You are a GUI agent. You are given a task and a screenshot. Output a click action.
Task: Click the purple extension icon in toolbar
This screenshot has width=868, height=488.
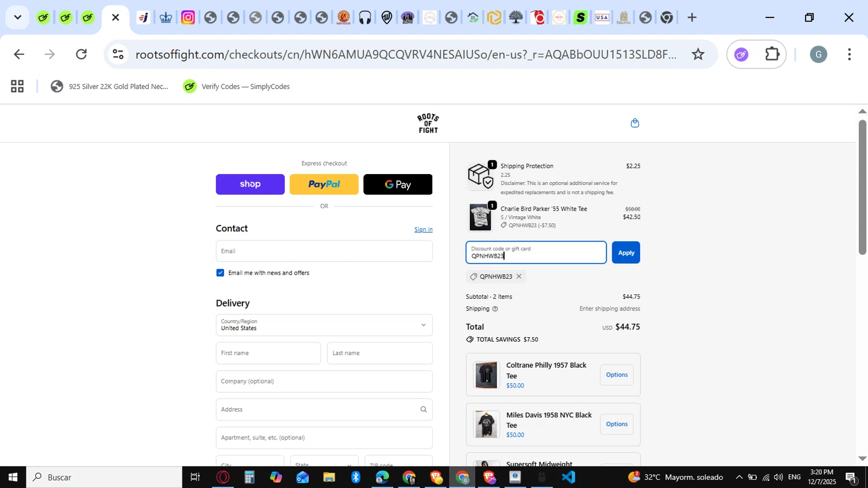[x=741, y=54]
